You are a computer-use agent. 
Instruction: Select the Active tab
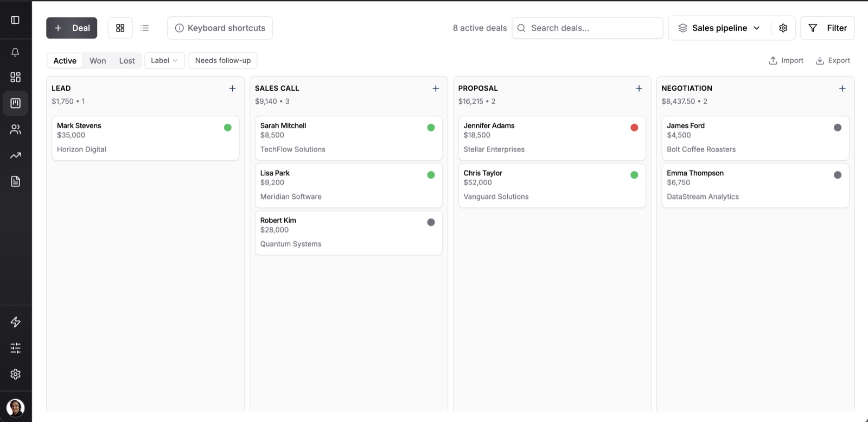pos(65,61)
